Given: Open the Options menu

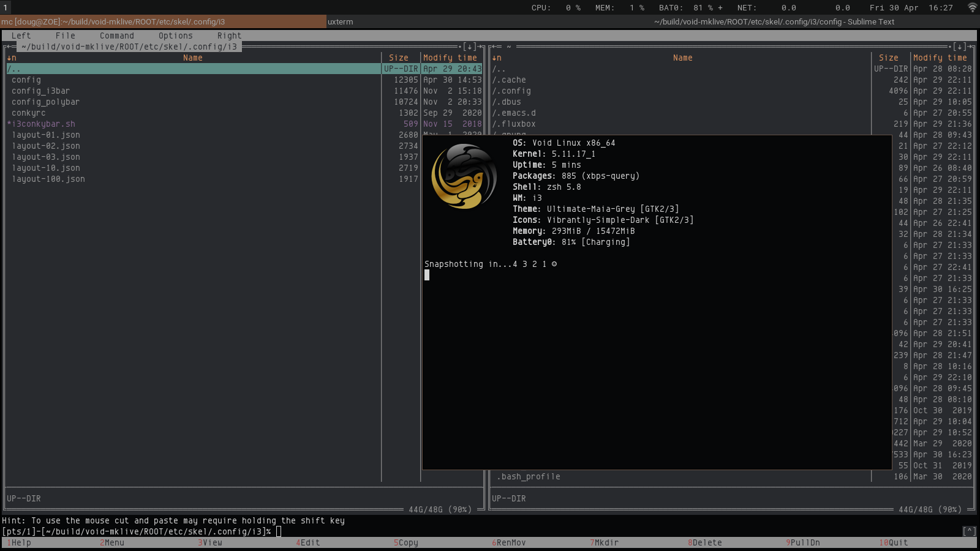Looking at the screenshot, I should [175, 36].
